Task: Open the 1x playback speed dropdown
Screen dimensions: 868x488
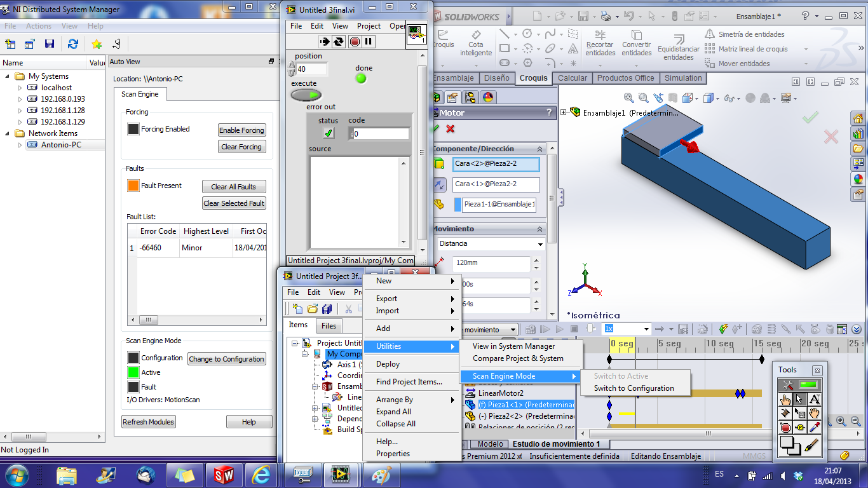Action: pyautogui.click(x=647, y=329)
